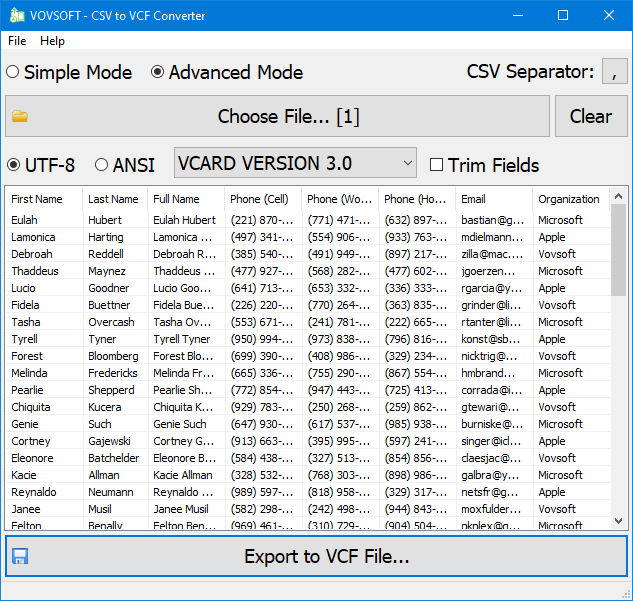Click the Email column header
The image size is (633, 601).
tap(493, 199)
